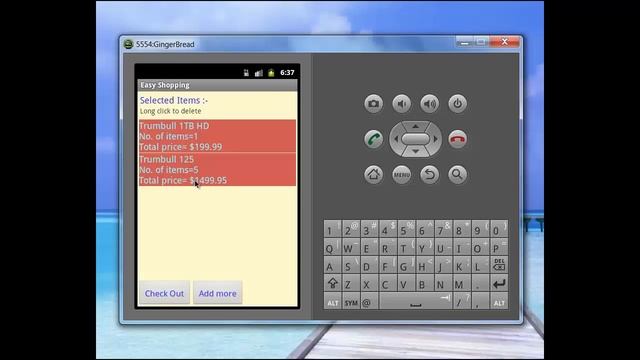Click the Q key on keyboard

coord(333,247)
